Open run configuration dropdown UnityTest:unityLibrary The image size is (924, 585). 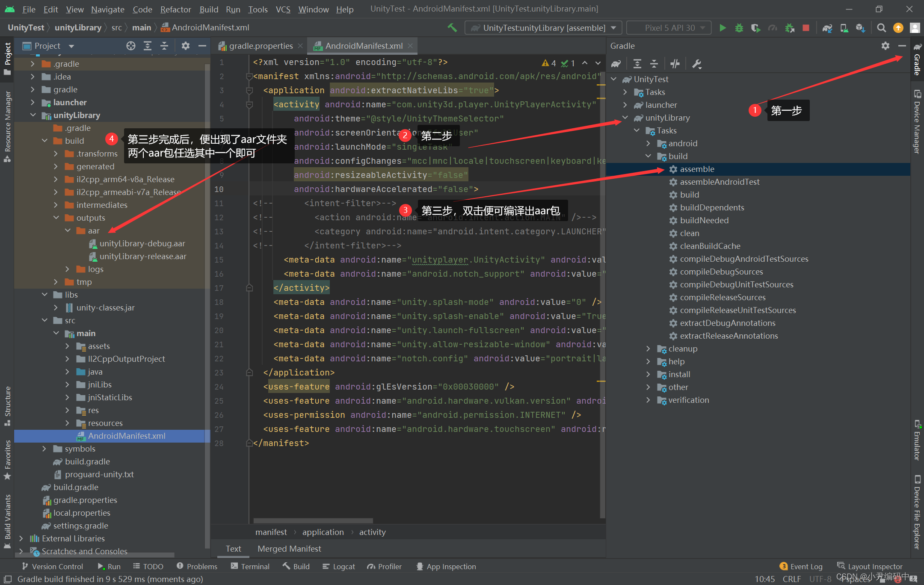[x=543, y=28]
